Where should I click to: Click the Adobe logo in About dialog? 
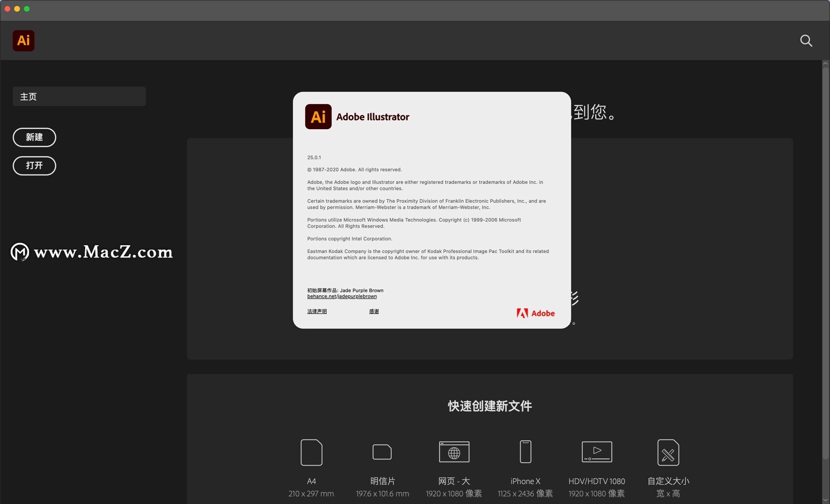click(x=535, y=313)
